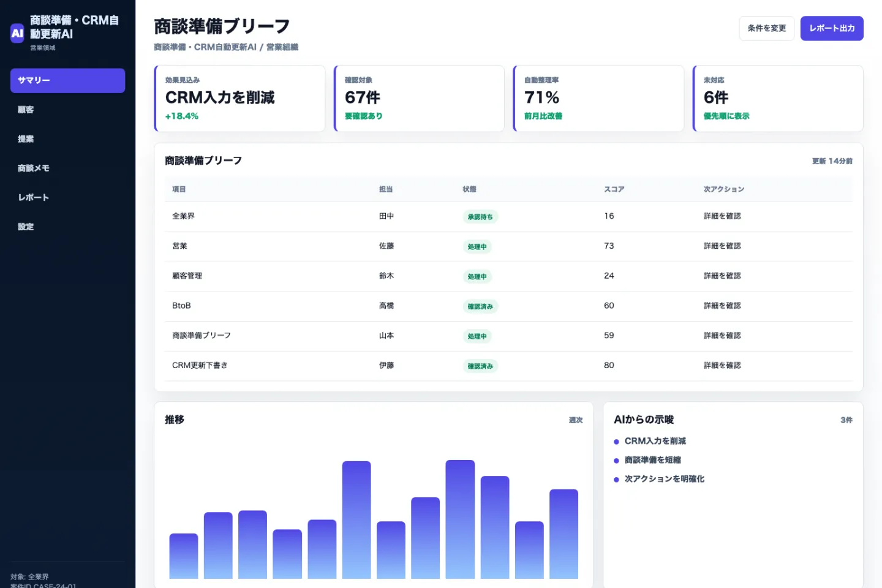The height and width of the screenshot is (588, 882).
Task: Click the 佐藤 assignee cell
Action: (x=386, y=246)
